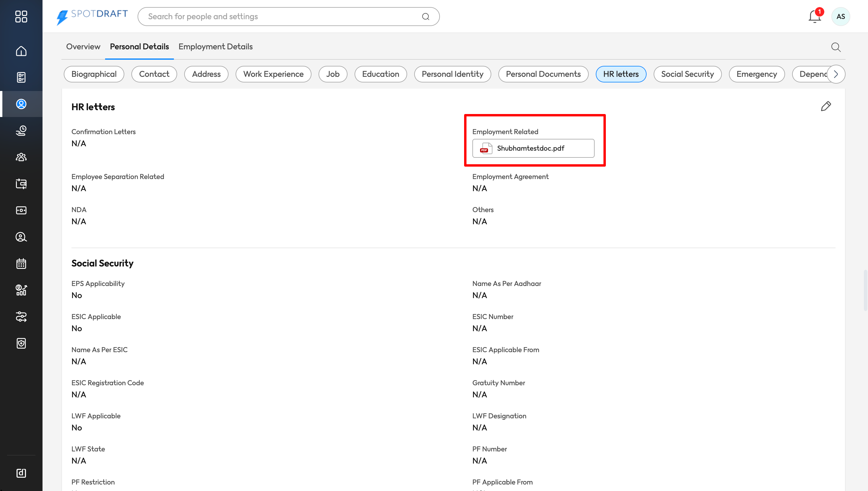This screenshot has height=491, width=868.
Task: Select the Work Experience chip
Action: tap(273, 74)
